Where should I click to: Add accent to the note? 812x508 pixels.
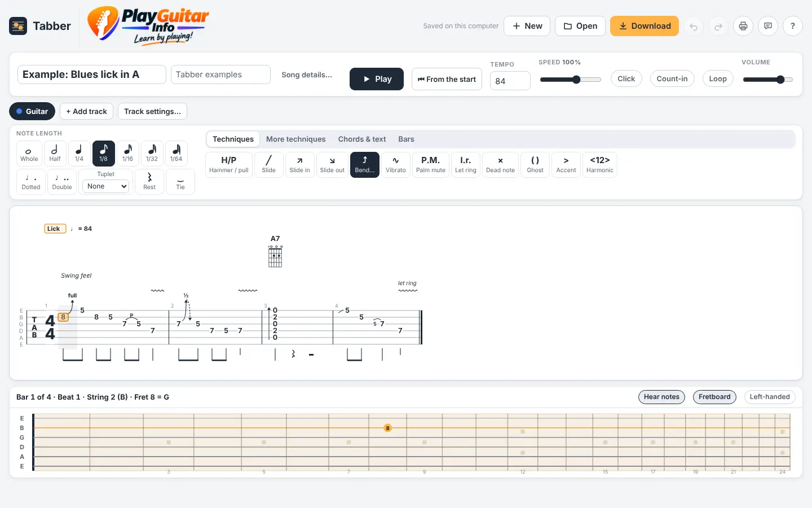(x=566, y=164)
